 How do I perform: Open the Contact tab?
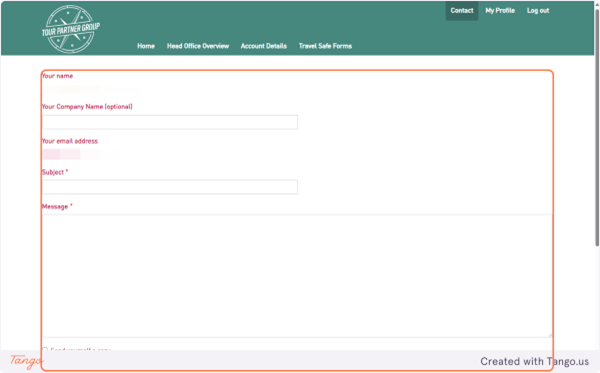tap(462, 11)
